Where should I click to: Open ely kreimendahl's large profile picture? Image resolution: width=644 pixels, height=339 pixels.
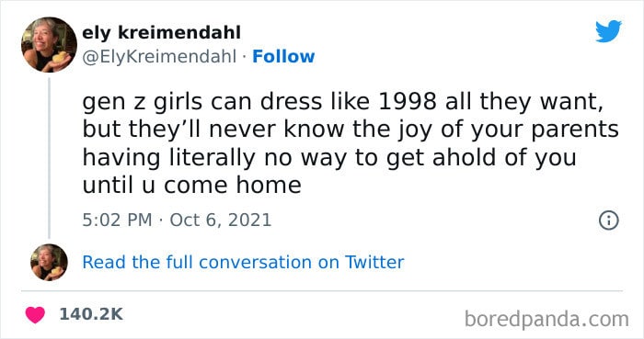49,44
